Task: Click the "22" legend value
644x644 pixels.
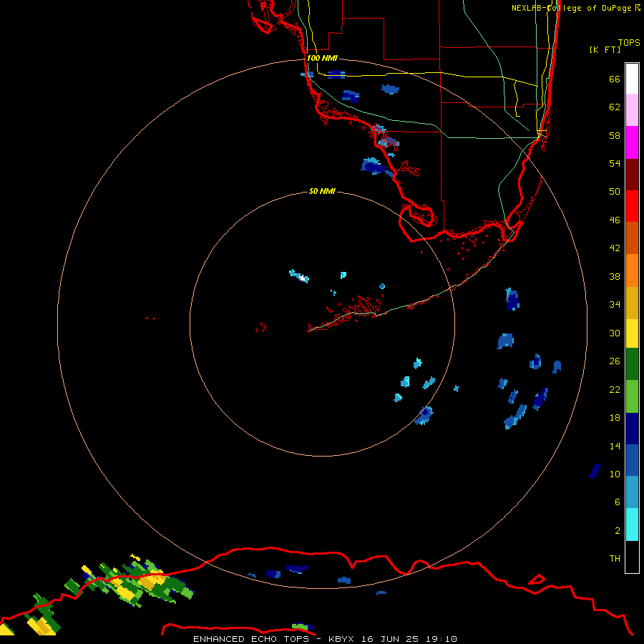Action: [x=615, y=389]
